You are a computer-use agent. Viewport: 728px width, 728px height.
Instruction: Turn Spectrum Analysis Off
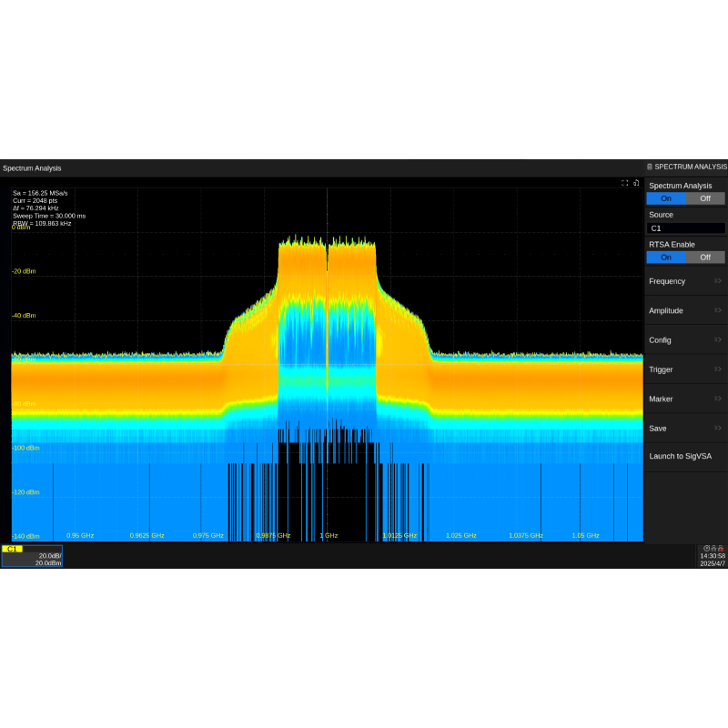pyautogui.click(x=705, y=198)
